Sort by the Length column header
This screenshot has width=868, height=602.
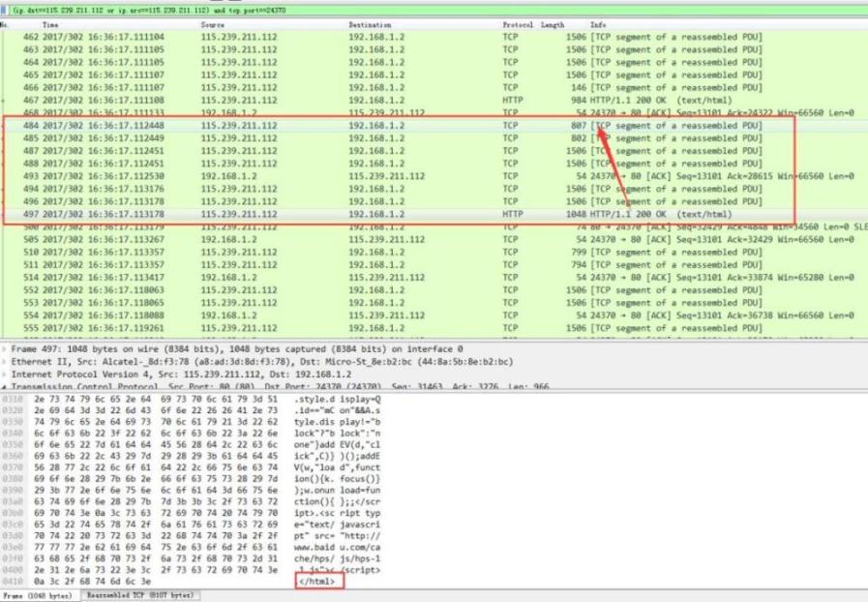(553, 24)
